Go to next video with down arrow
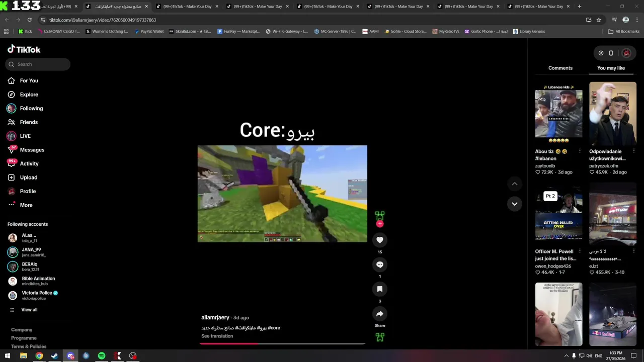This screenshot has width=644, height=362. coord(514,204)
